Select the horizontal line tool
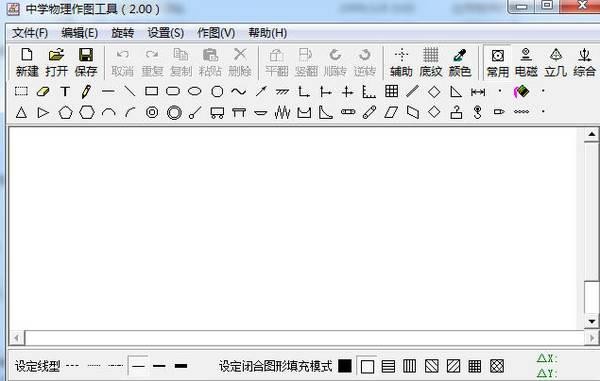This screenshot has height=381, width=600. 108,91
